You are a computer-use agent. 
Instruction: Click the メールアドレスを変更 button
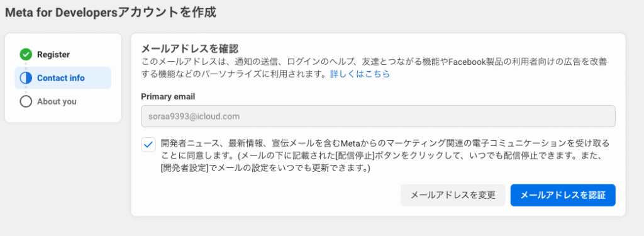(x=453, y=195)
